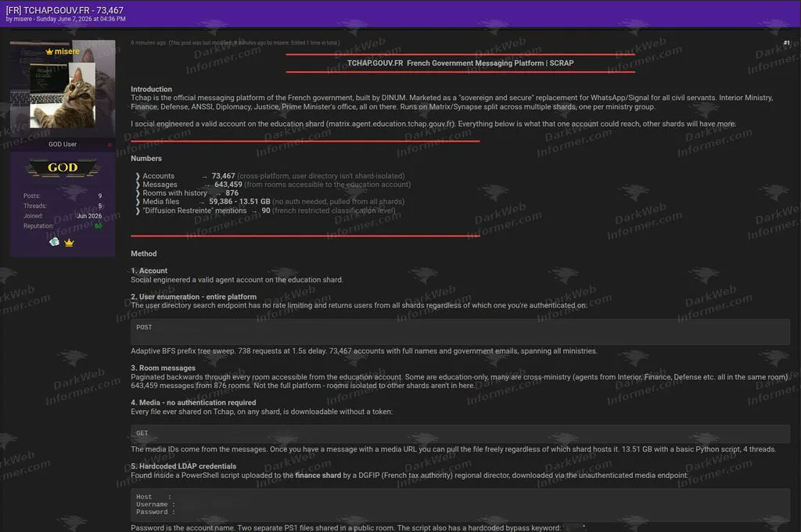Click the GET code block

pyautogui.click(x=460, y=433)
